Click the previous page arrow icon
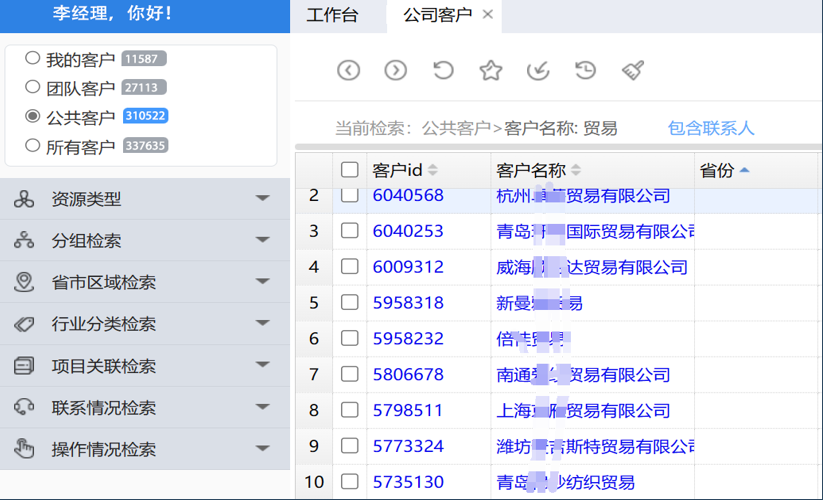The image size is (823, 500). coord(348,70)
